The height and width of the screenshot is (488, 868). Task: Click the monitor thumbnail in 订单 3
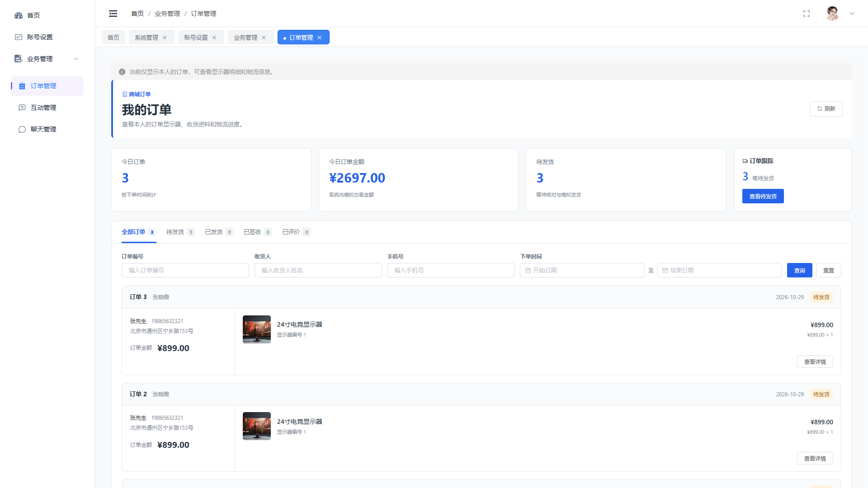pyautogui.click(x=257, y=329)
